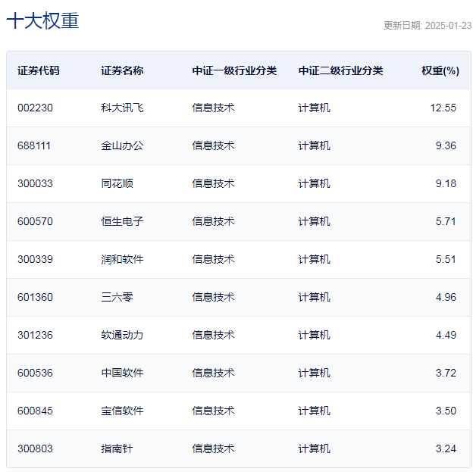
Task: Click the 中证二级行业分类 header
Action: 340,70
